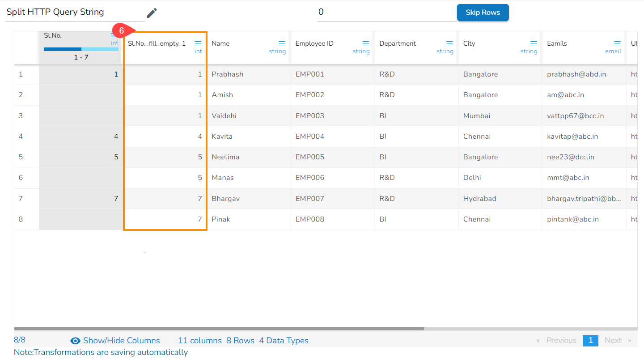Open Sl.No._fill_empty_1 column menu icon
This screenshot has width=644, height=363.
pyautogui.click(x=198, y=43)
